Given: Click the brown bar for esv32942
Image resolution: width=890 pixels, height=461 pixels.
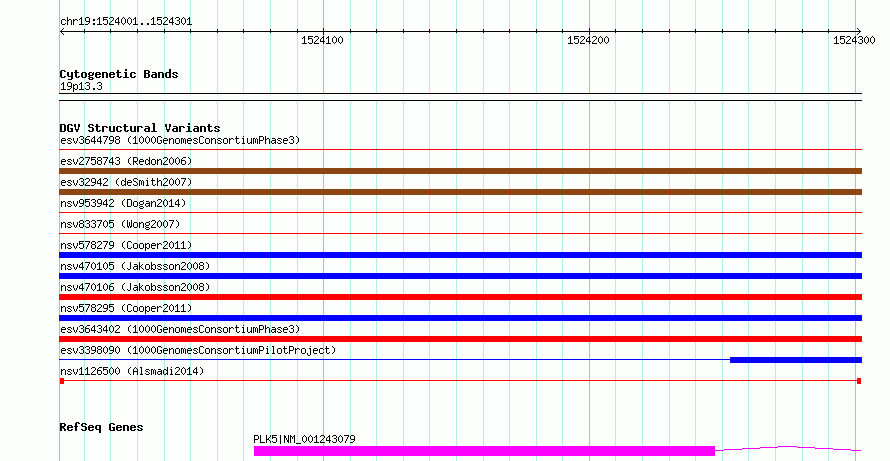Looking at the screenshot, I should click(460, 192).
